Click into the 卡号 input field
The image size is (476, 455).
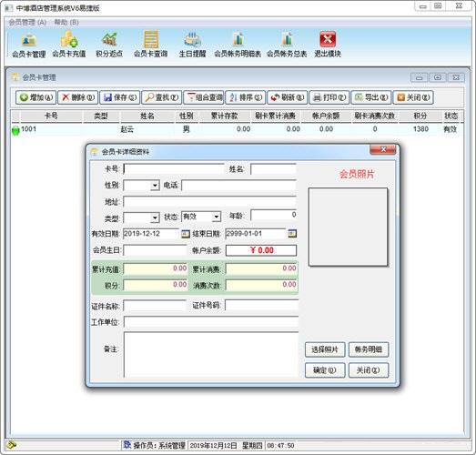pos(174,169)
